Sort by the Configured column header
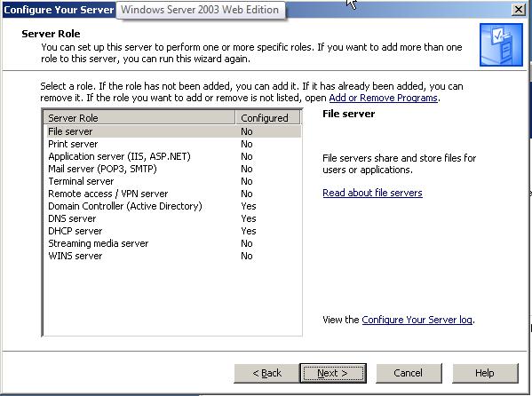 (x=267, y=118)
